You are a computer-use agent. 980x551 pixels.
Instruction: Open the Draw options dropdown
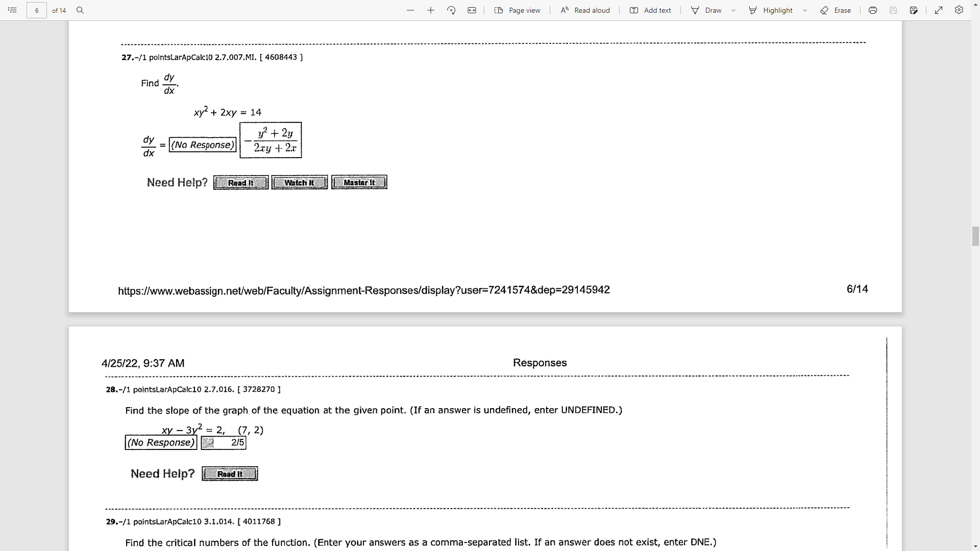(733, 10)
